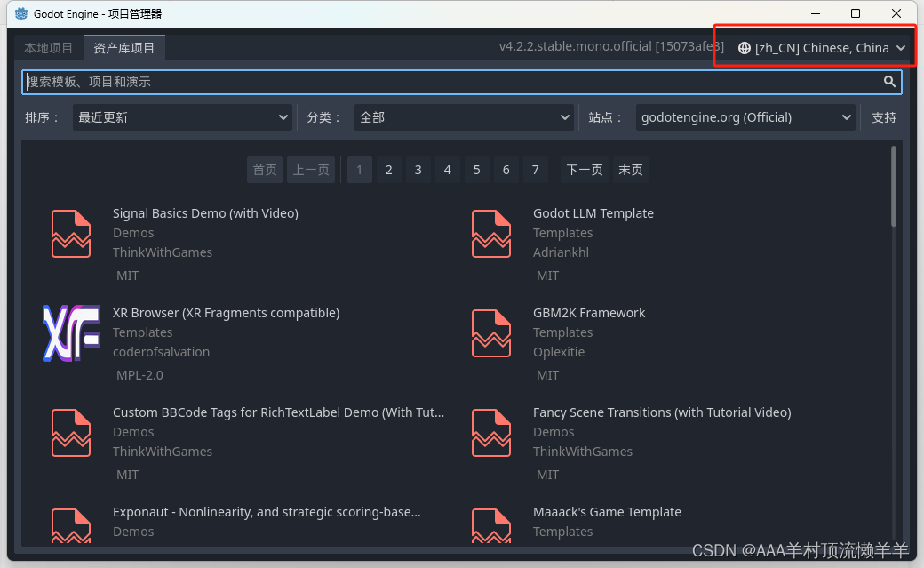
Task: Go to 末页 last page
Action: click(x=631, y=170)
